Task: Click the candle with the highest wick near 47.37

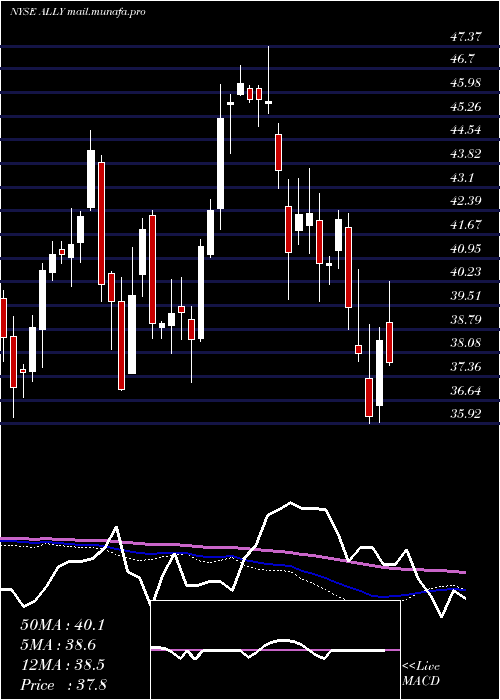Action: point(268,80)
